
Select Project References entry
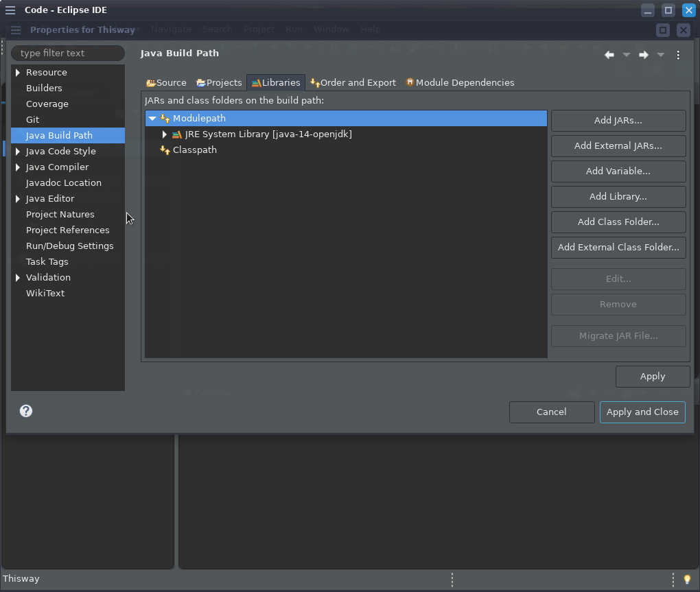coord(68,230)
